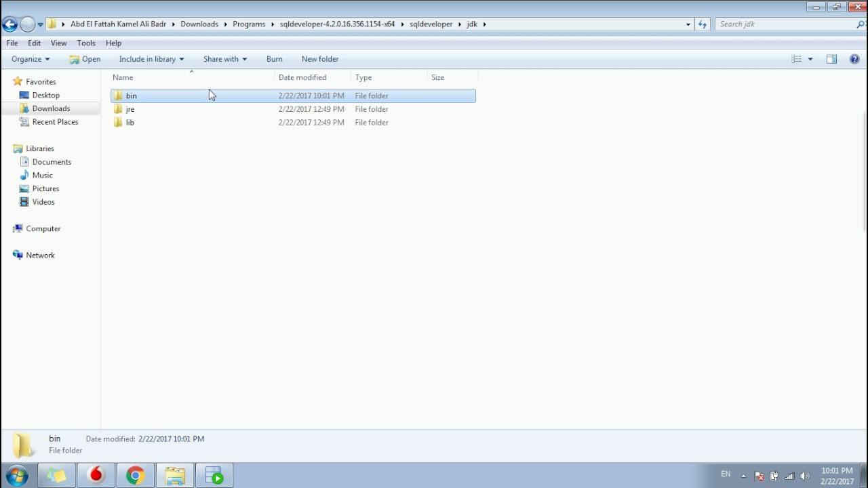This screenshot has height=488, width=868.
Task: Click the sticky notes taskbar icon
Action: pos(57,476)
